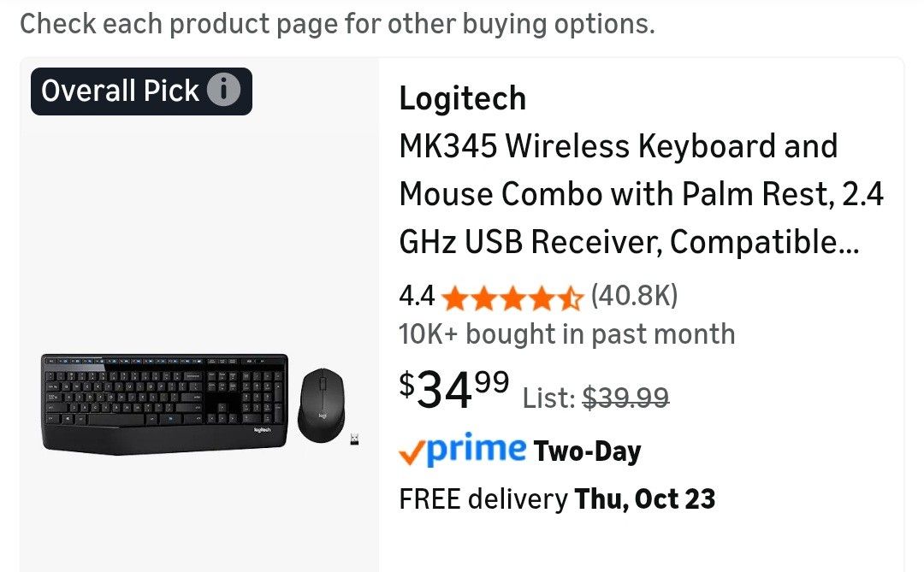This screenshot has height=572, width=924.
Task: Click the (40.8K) ratings count link
Action: [635, 295]
